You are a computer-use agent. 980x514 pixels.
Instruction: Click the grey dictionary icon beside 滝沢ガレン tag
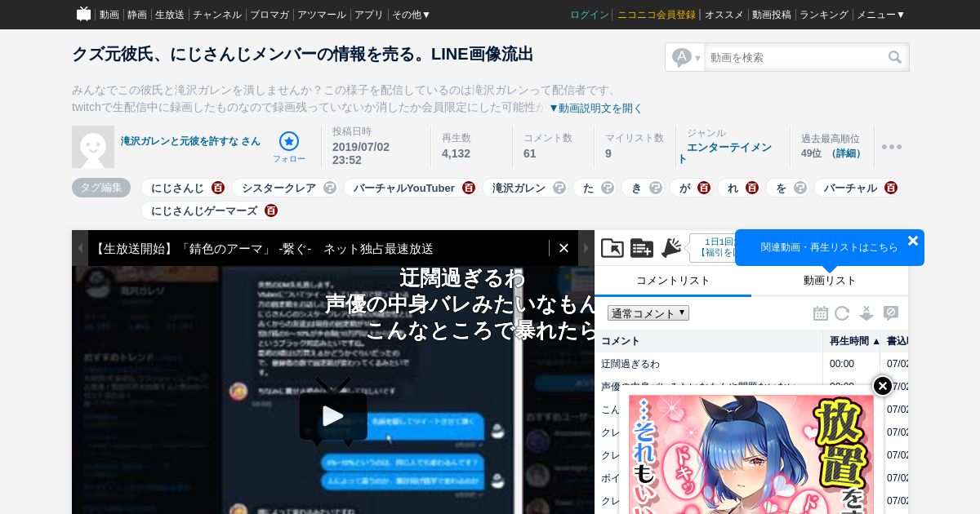(x=559, y=188)
